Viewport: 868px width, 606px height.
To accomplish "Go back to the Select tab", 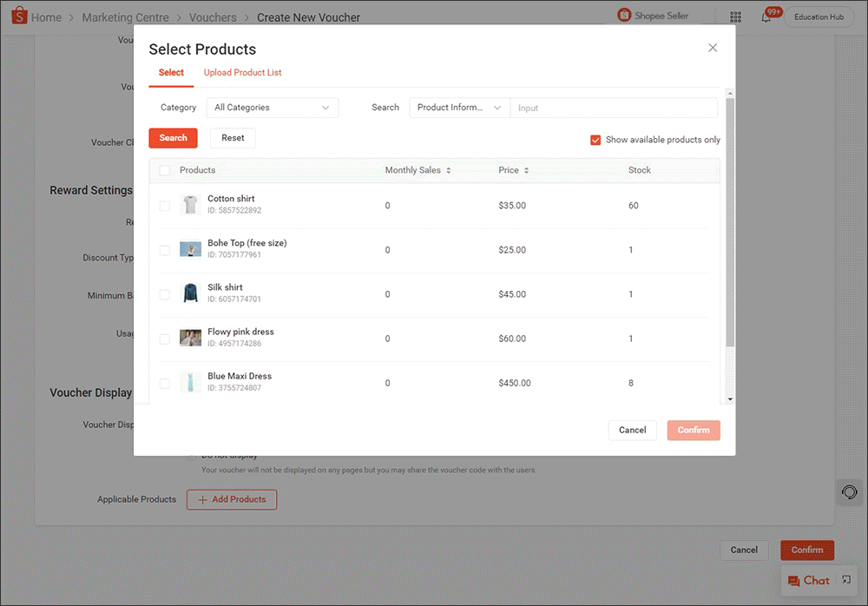I will pyautogui.click(x=171, y=73).
